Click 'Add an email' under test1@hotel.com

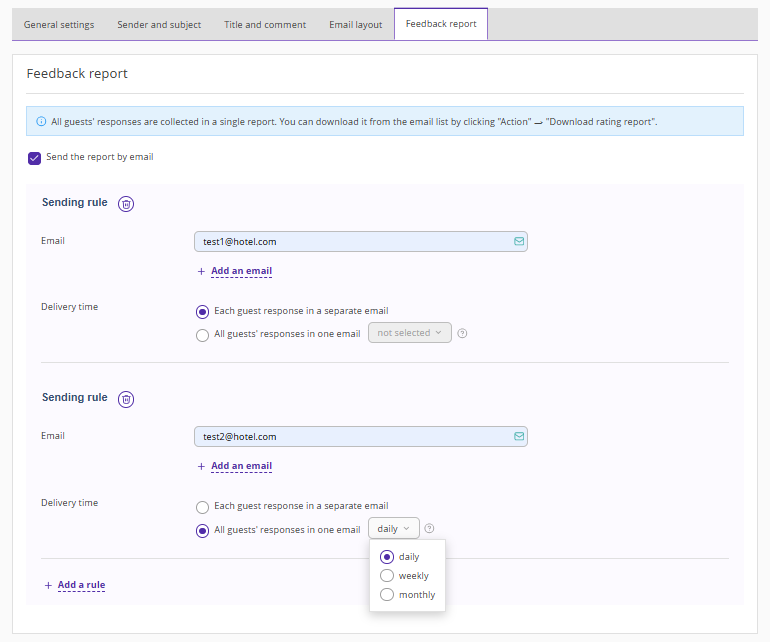tap(241, 271)
